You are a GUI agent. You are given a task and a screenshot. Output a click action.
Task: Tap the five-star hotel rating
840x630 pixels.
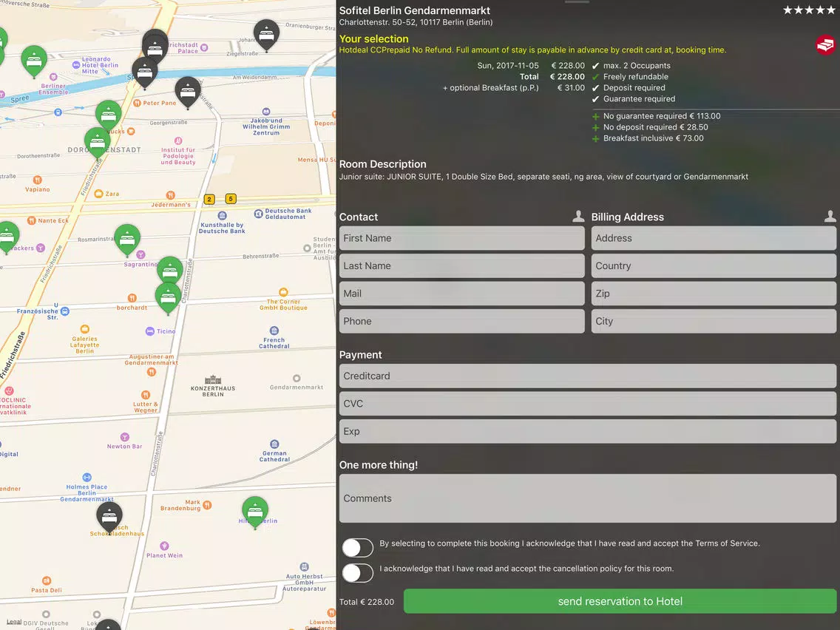(809, 10)
